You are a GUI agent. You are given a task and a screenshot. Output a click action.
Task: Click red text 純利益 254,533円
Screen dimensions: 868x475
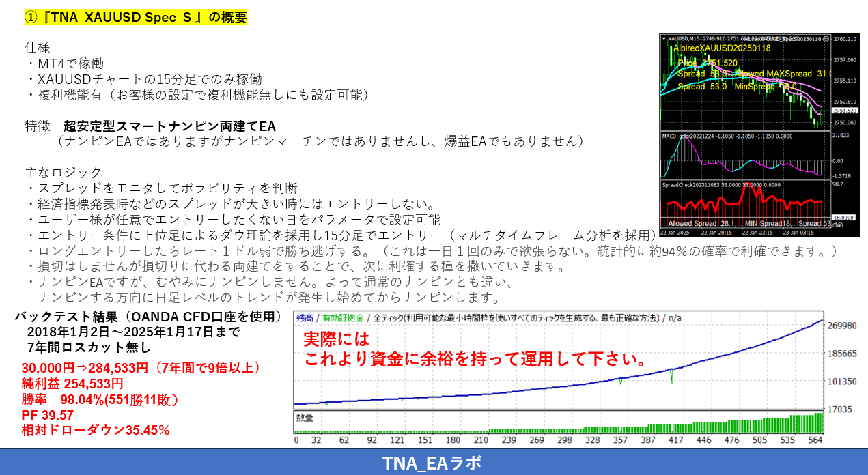(x=72, y=384)
